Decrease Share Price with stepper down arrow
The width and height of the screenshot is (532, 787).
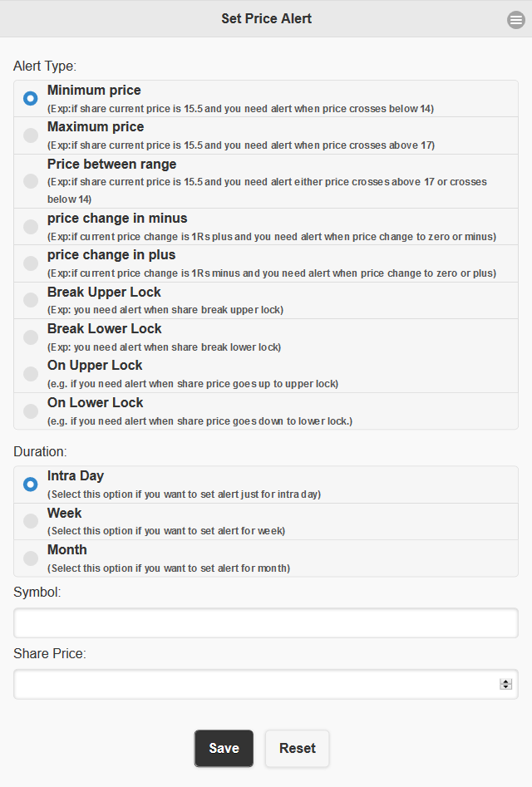[x=506, y=686]
